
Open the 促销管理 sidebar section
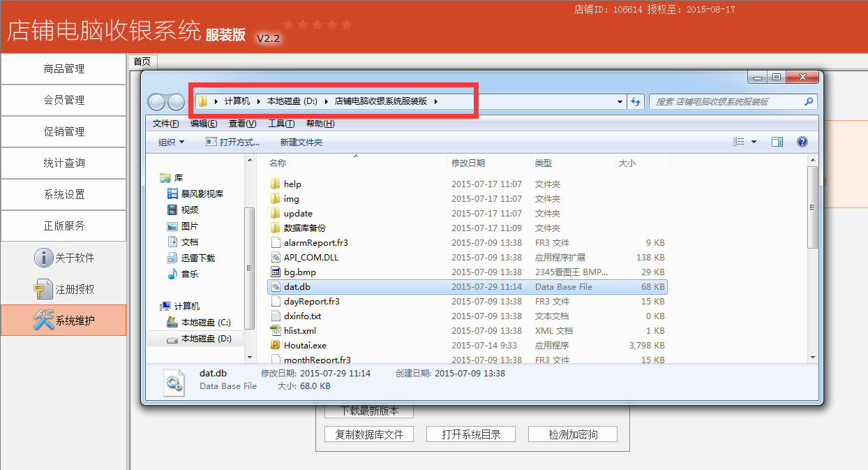coord(63,131)
